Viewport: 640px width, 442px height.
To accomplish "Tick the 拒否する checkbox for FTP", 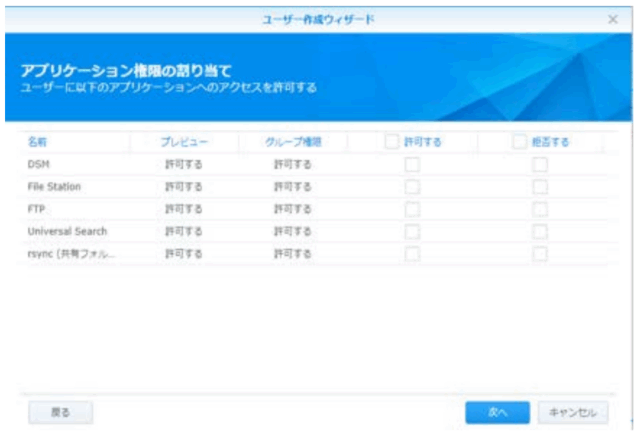I will coord(540,209).
